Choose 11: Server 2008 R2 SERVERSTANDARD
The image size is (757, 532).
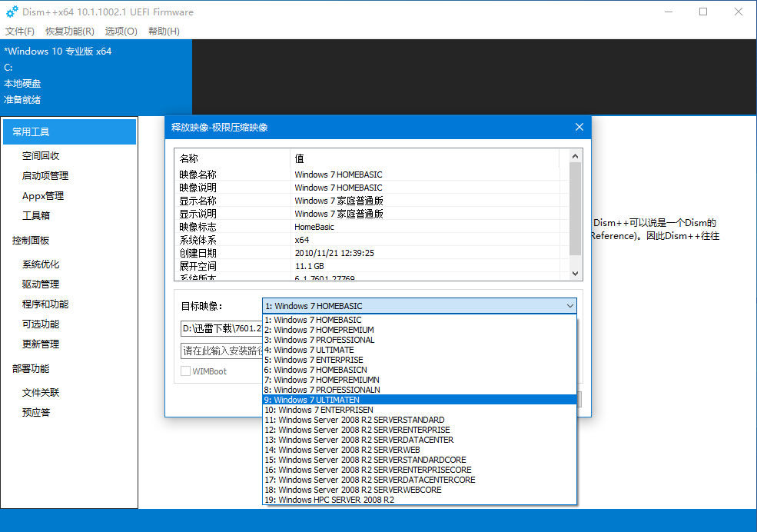[420, 420]
